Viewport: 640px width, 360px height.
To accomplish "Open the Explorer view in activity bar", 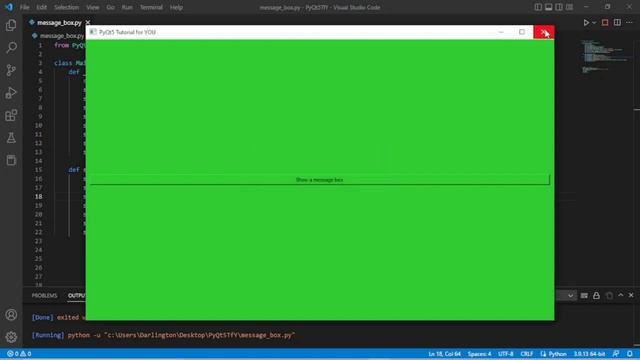I will pos(11,25).
